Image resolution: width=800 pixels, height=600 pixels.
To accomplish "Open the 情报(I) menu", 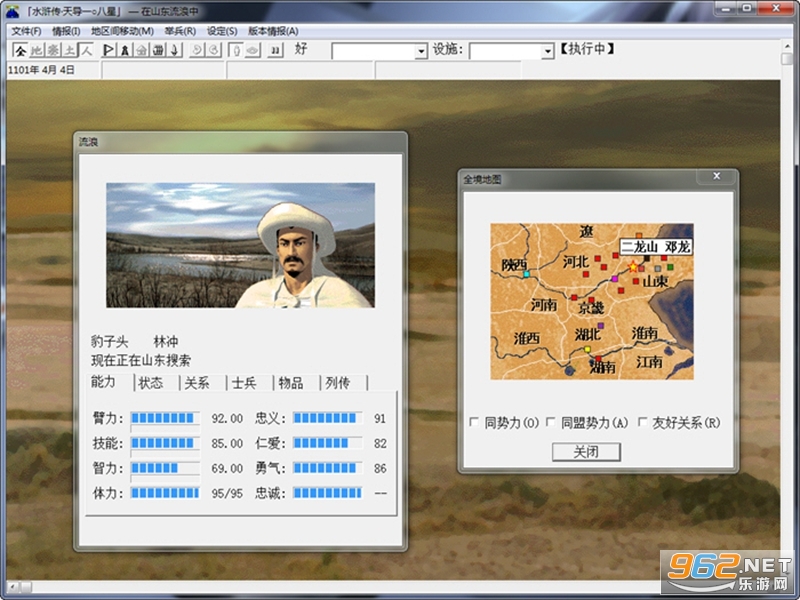I will (x=66, y=31).
